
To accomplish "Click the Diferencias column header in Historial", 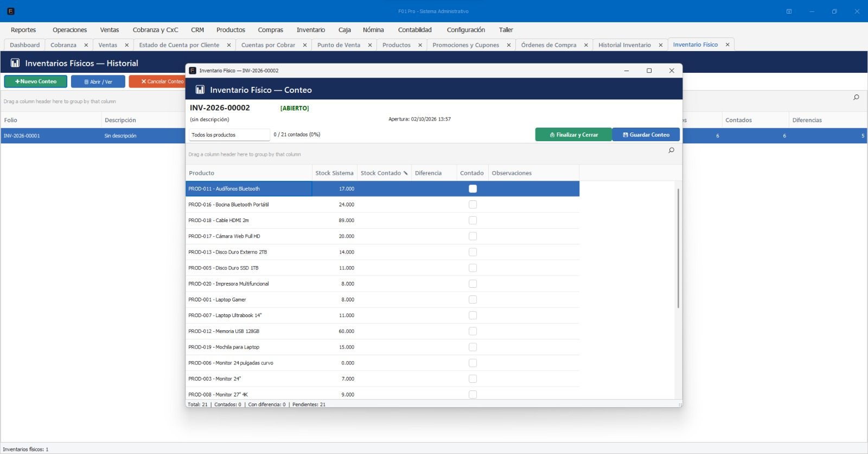I will [827, 120].
